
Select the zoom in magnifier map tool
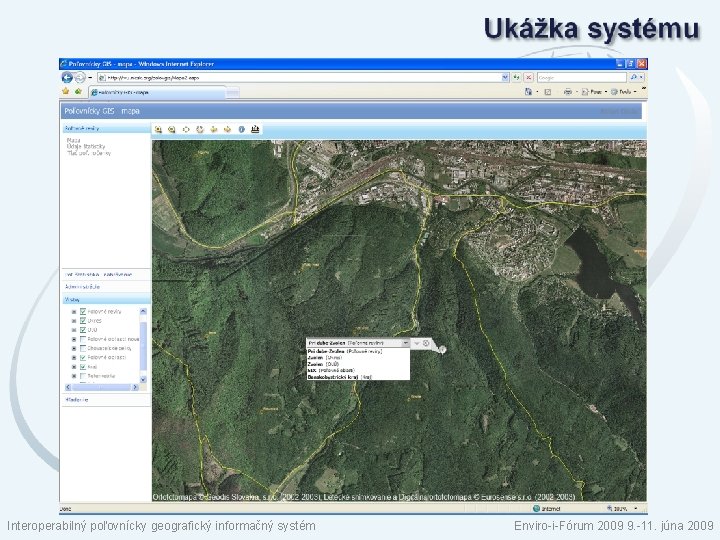158,129
